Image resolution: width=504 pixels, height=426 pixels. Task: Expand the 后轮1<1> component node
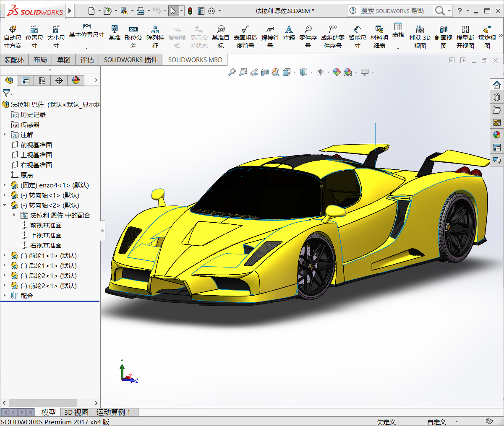(x=5, y=265)
